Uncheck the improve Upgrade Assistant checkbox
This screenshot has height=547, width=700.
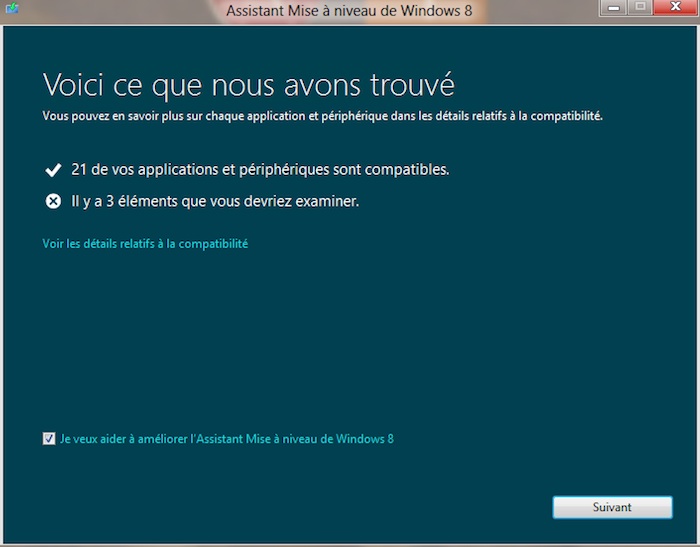pyautogui.click(x=49, y=438)
